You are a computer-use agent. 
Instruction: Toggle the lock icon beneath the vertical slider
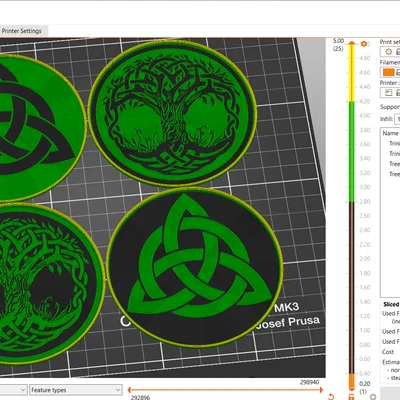pos(351,397)
